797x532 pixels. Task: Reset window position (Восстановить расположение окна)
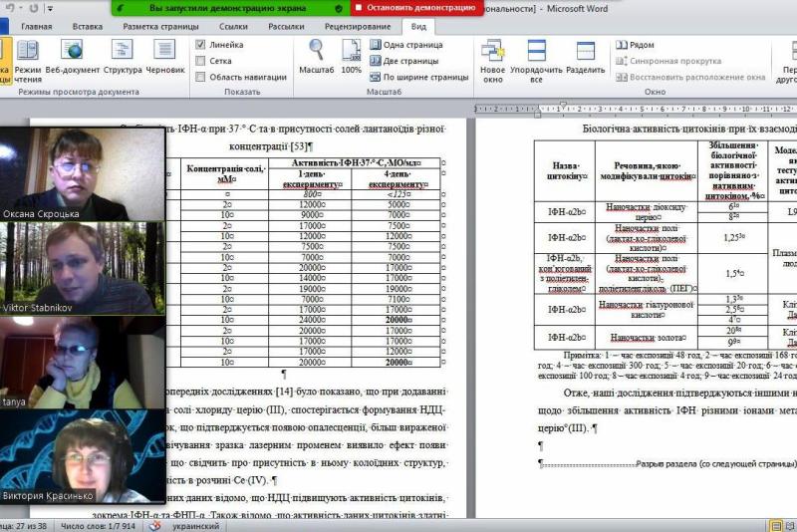(690, 78)
